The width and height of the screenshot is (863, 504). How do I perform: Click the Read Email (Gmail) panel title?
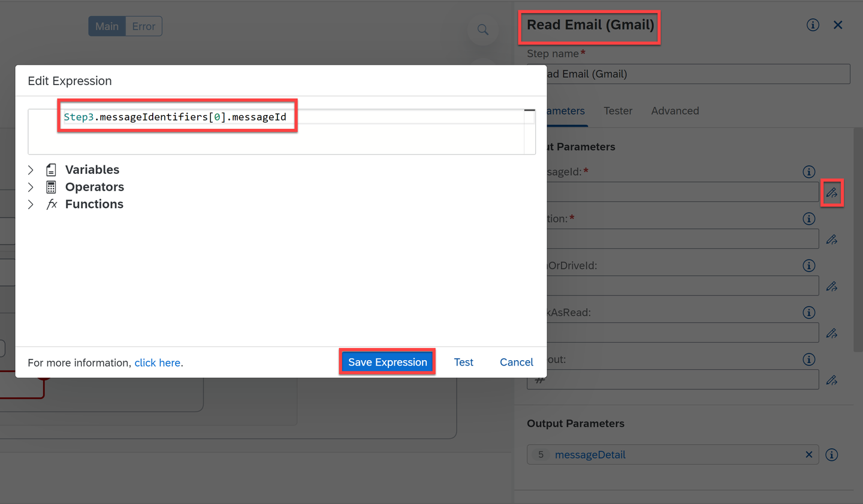click(590, 25)
